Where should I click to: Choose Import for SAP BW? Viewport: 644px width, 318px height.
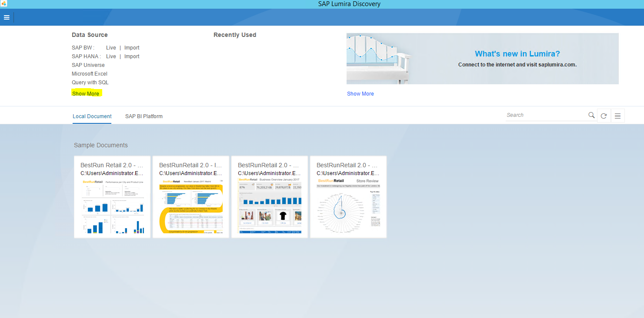(x=132, y=48)
